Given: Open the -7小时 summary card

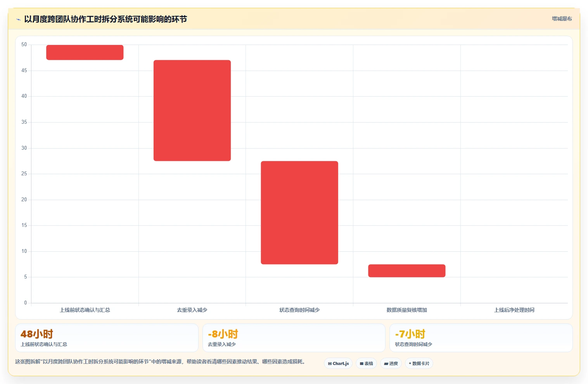Looking at the screenshot, I should click(x=481, y=338).
